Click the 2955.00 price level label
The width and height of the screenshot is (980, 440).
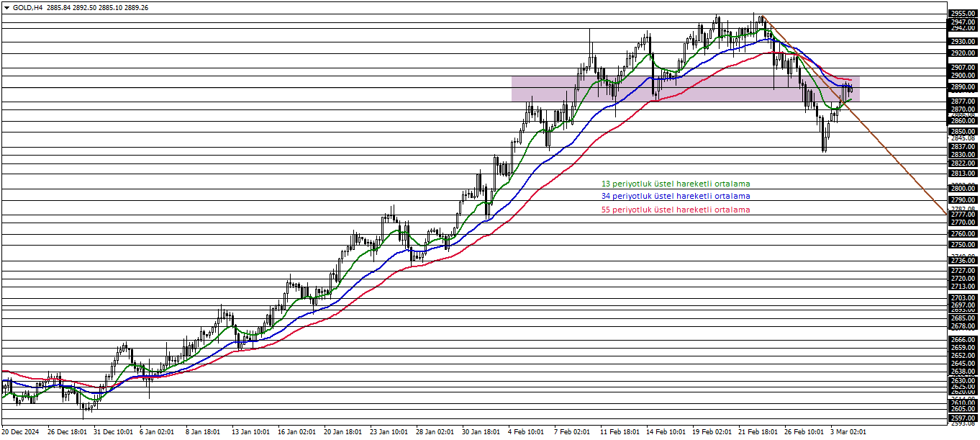963,13
